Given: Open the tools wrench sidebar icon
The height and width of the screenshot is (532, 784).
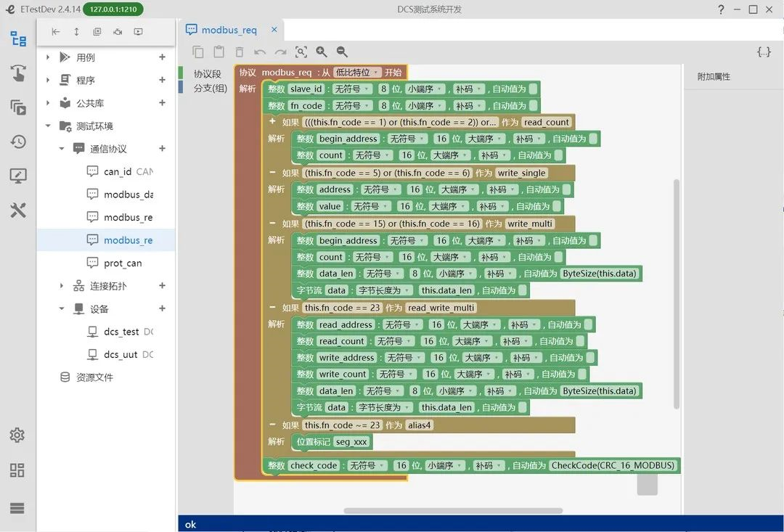Looking at the screenshot, I should (x=18, y=210).
